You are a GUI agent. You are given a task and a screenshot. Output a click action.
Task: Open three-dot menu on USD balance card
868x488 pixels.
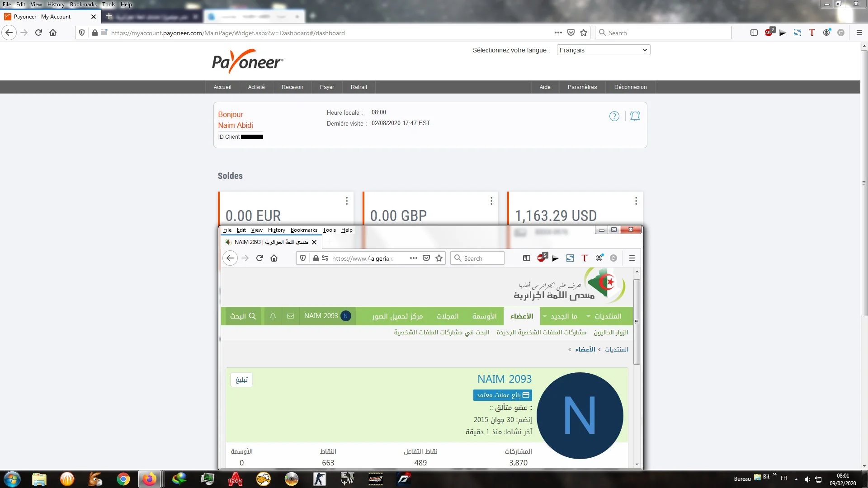(x=636, y=201)
